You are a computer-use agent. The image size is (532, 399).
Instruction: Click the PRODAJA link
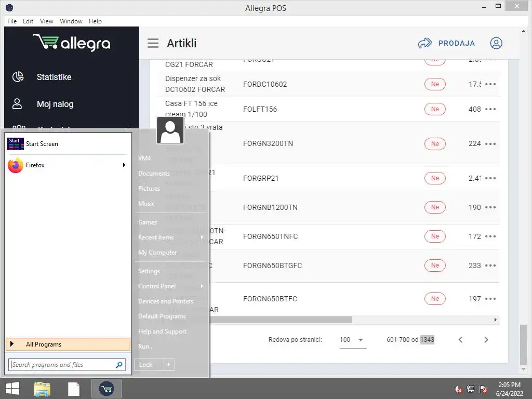(457, 43)
